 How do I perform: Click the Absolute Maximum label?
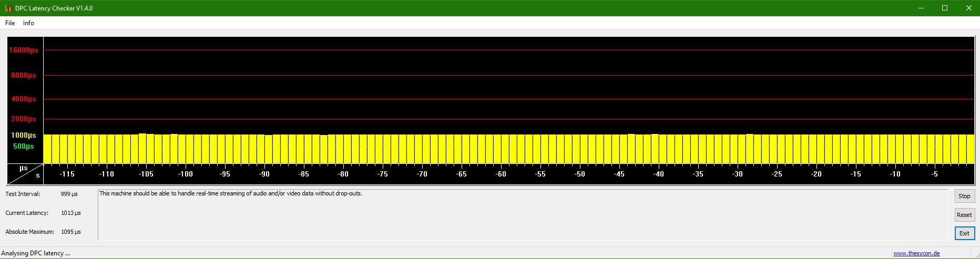30,232
